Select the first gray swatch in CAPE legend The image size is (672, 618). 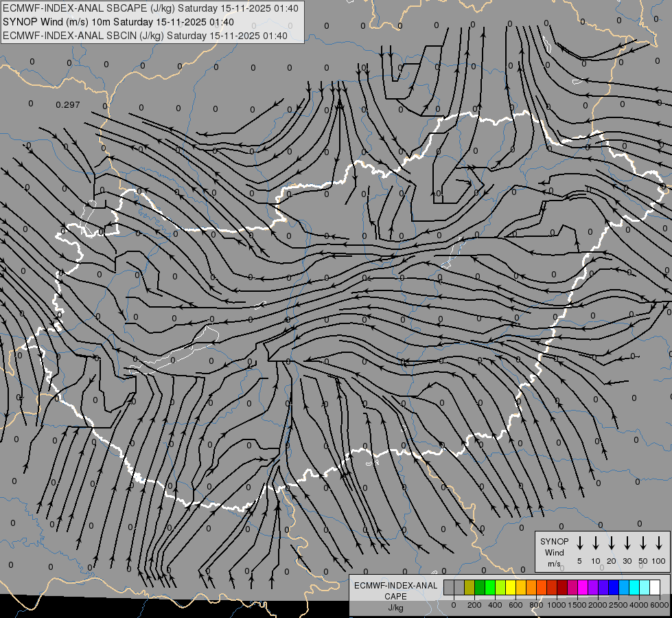(449, 587)
